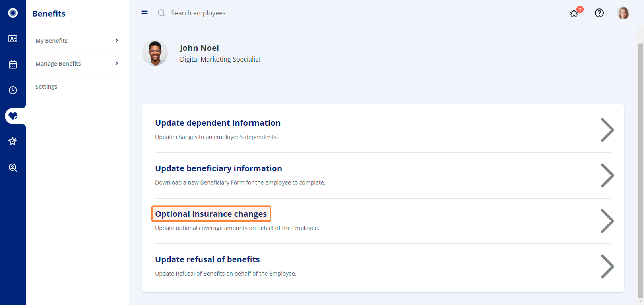Expand Manage Benefits menu chevron

(117, 63)
